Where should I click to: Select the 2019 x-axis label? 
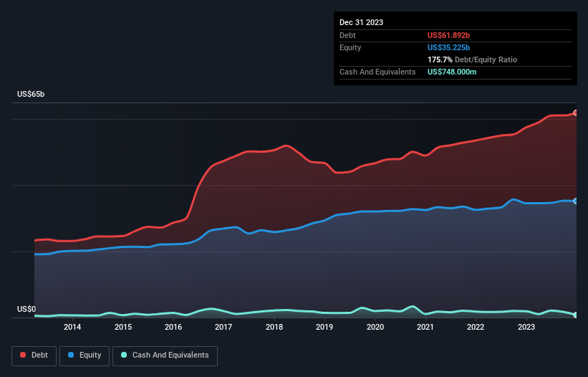click(x=324, y=327)
